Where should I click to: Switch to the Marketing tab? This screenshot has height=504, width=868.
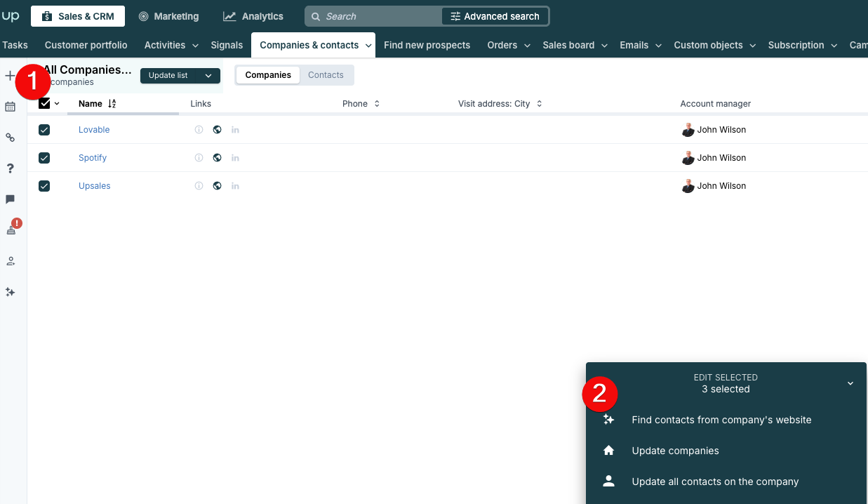point(168,16)
